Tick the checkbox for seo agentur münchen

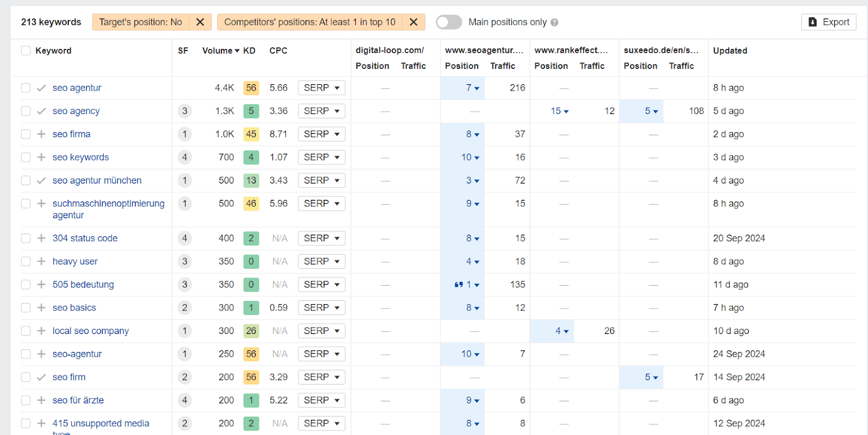(x=25, y=180)
